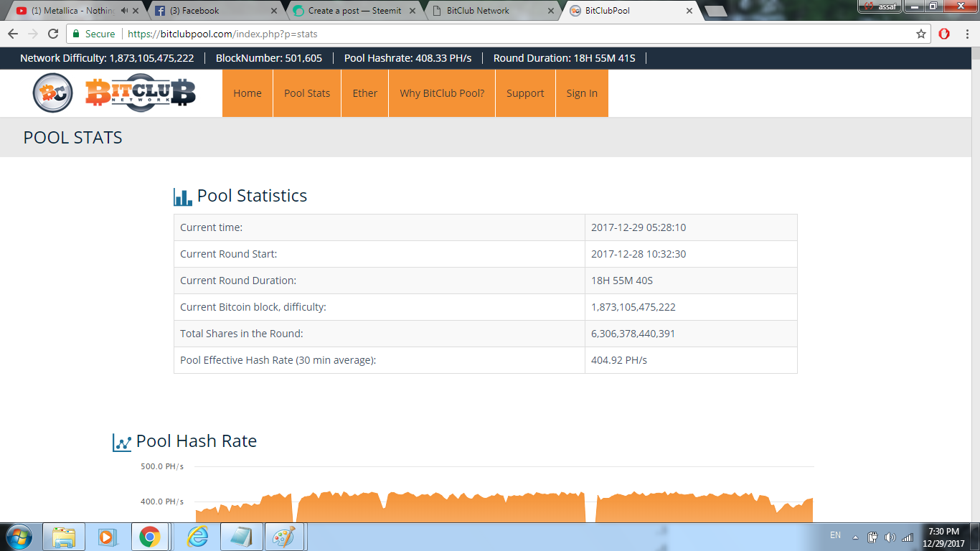
Task: Click the Pool Hashrate 408.33 PH/s text
Action: point(407,58)
